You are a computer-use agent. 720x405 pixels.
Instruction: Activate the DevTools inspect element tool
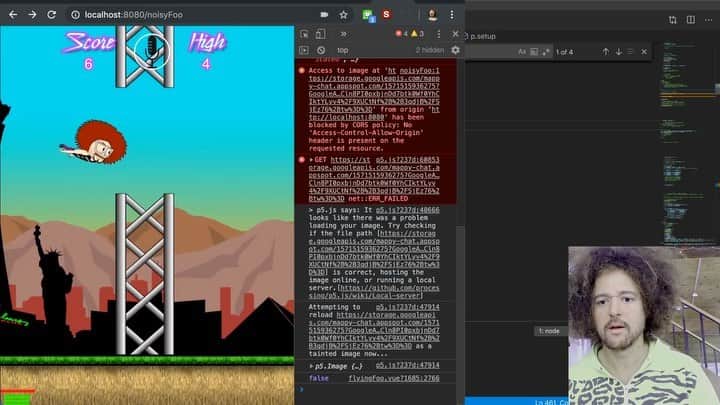[x=304, y=34]
